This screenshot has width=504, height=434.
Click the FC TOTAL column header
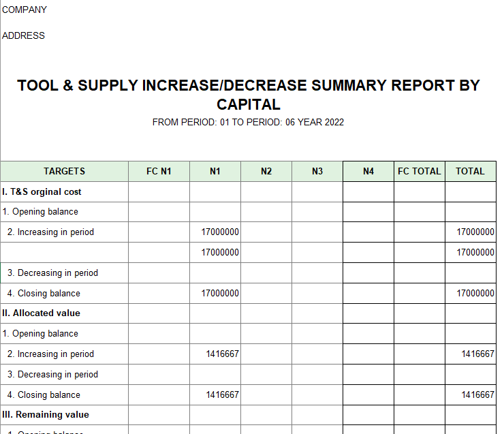(x=420, y=171)
